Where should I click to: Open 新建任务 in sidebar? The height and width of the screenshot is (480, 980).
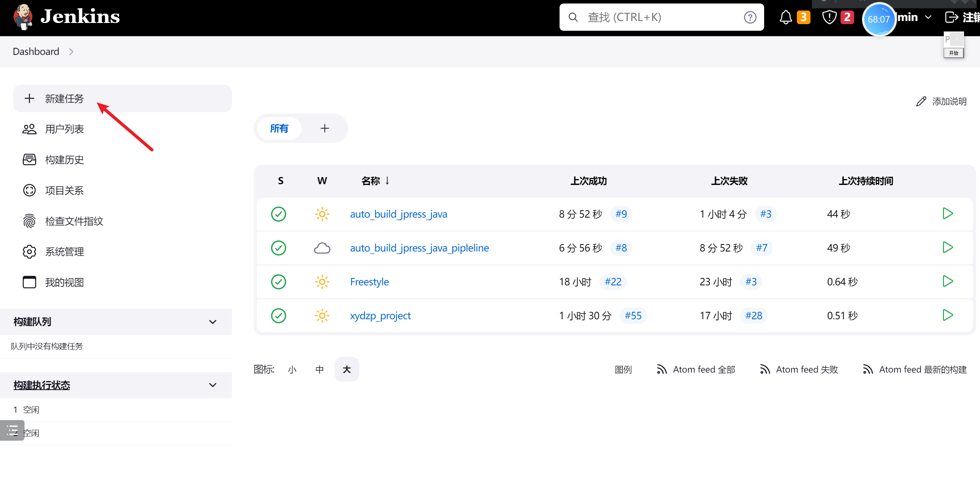[122, 98]
